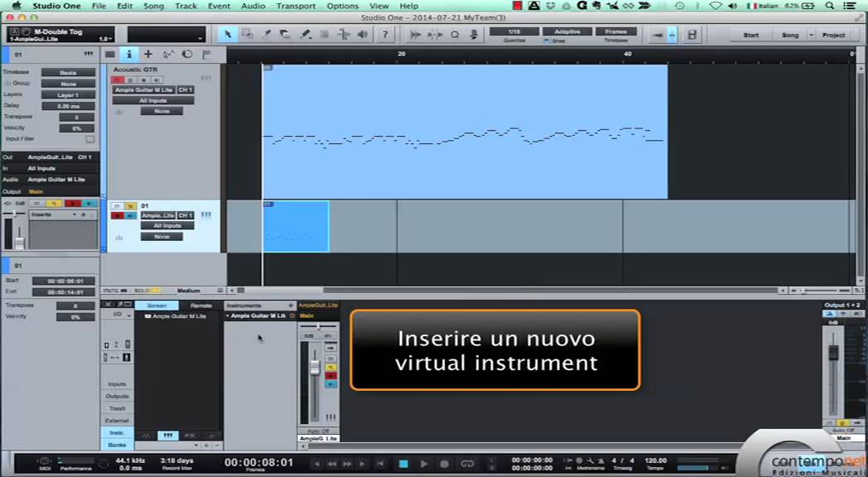Adjust the Main output volume fader
Image resolution: width=868 pixels, height=477 pixels.
pos(833,352)
